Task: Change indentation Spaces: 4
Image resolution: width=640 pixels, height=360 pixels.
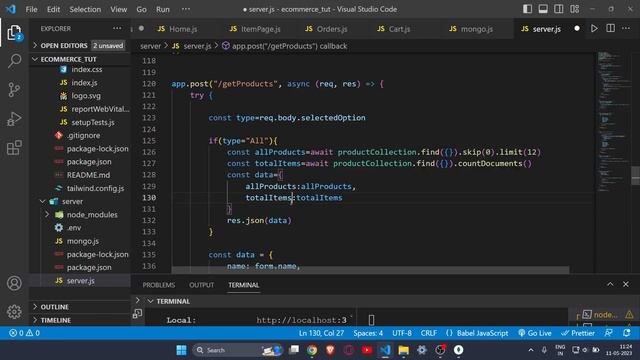Action: pos(368,333)
